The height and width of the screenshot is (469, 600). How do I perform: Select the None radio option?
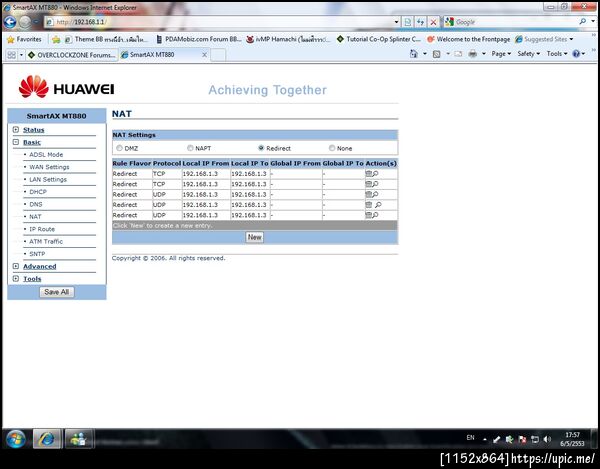(x=332, y=148)
